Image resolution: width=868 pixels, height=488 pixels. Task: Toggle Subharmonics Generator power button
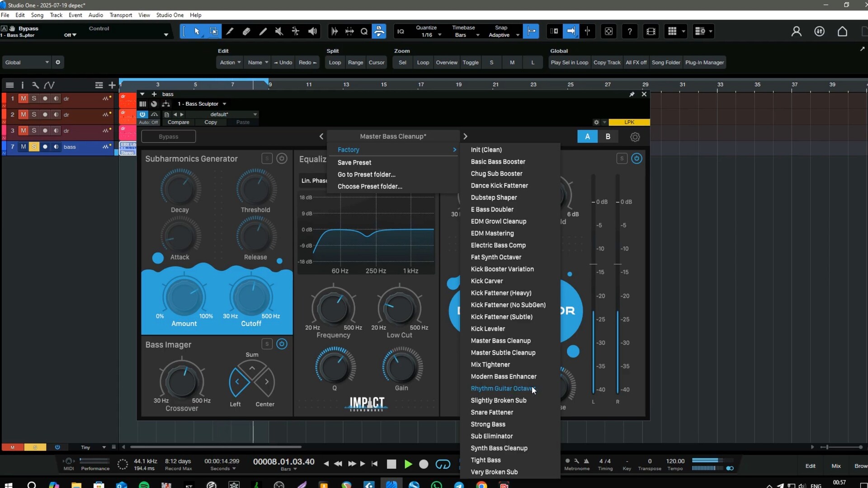pos(282,159)
